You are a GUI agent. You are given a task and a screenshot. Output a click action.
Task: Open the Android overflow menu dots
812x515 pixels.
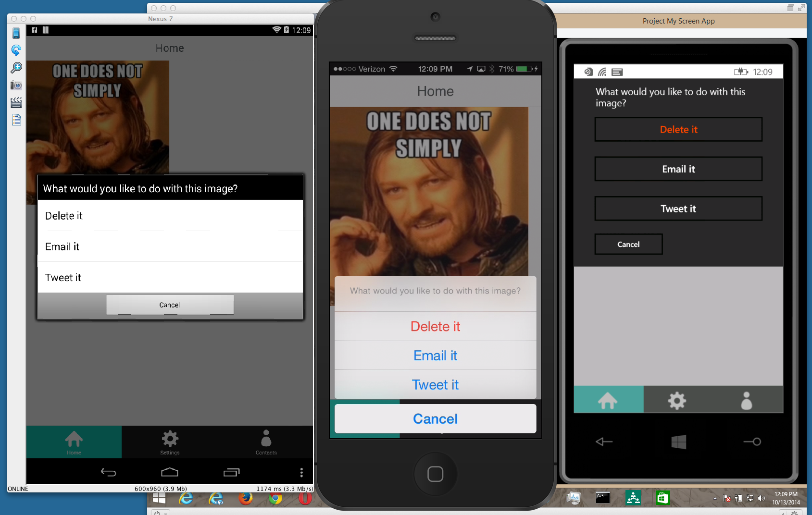point(301,472)
